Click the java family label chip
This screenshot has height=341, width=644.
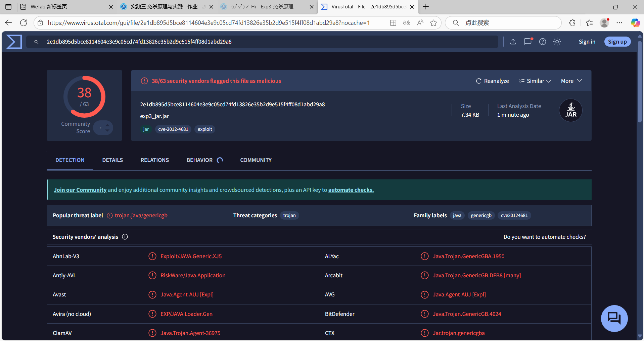click(x=457, y=215)
